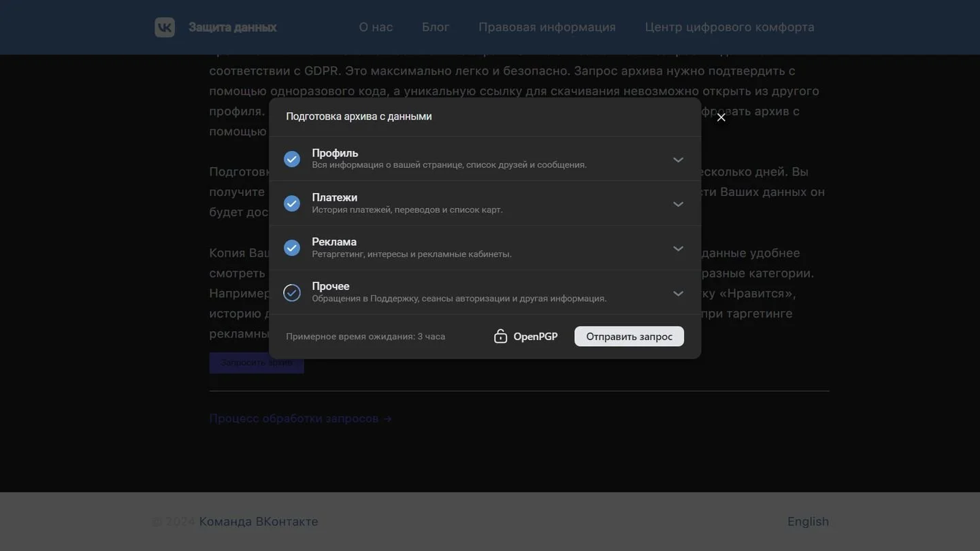This screenshot has height=551, width=980.
Task: Click the OpenPGP encryption option
Action: tap(526, 336)
